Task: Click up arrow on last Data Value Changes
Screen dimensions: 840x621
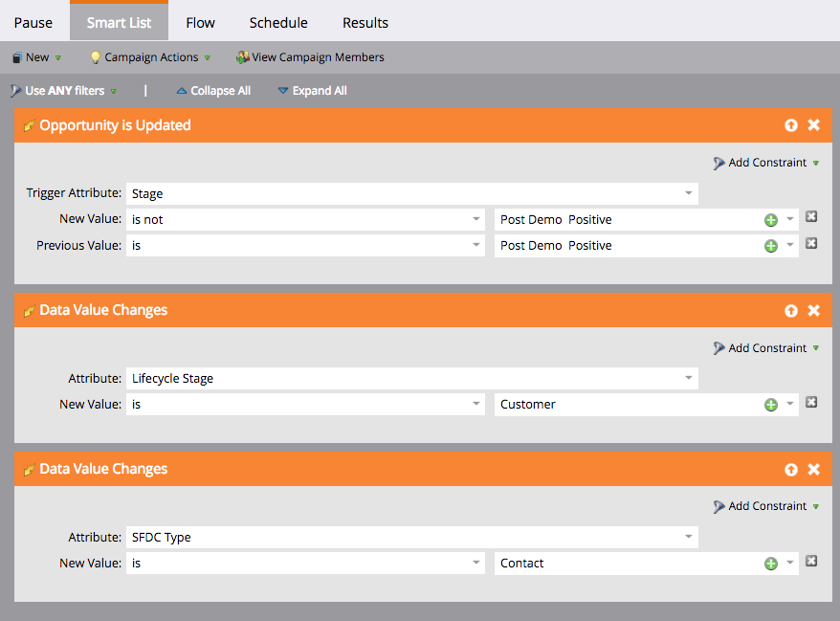Action: click(x=791, y=470)
